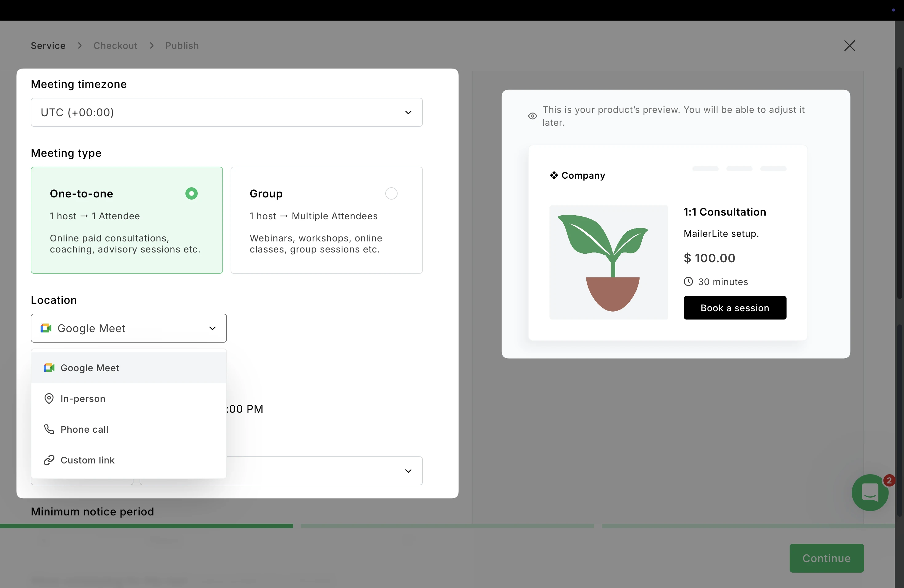This screenshot has height=588, width=904.
Task: Click the Google Meet icon in the Location field
Action: coord(46,328)
